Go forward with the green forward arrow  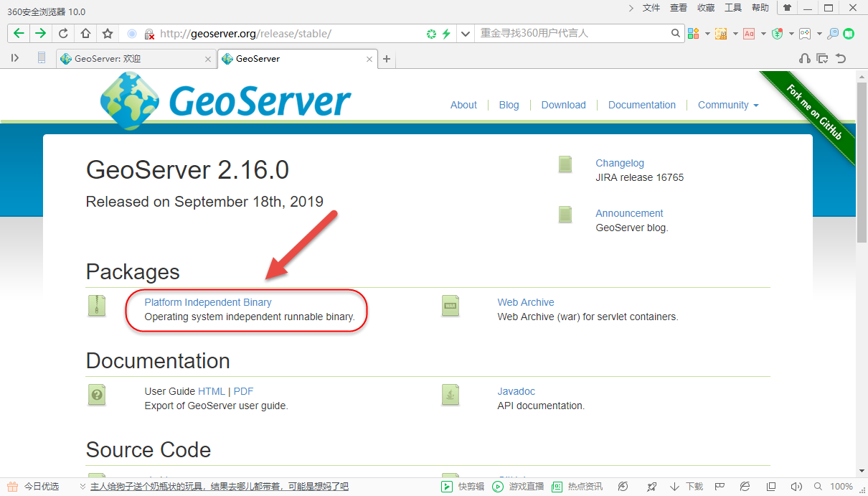(40, 34)
